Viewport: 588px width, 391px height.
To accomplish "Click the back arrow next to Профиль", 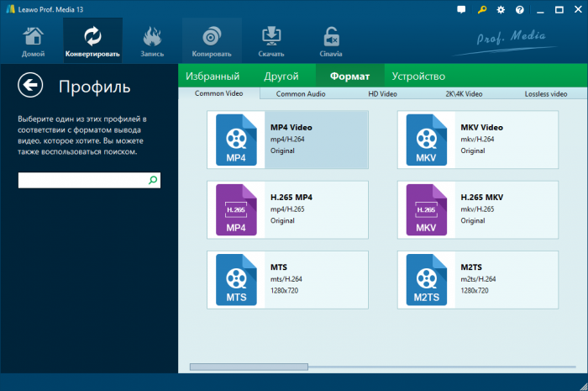I will pyautogui.click(x=31, y=85).
